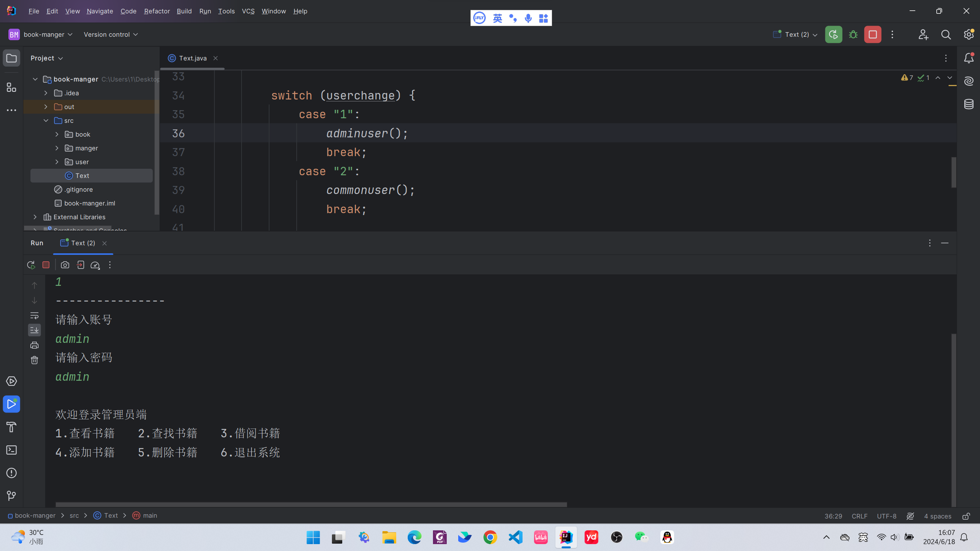Image resolution: width=980 pixels, height=551 pixels.
Task: Click src in breadcrumb bar
Action: (x=74, y=515)
